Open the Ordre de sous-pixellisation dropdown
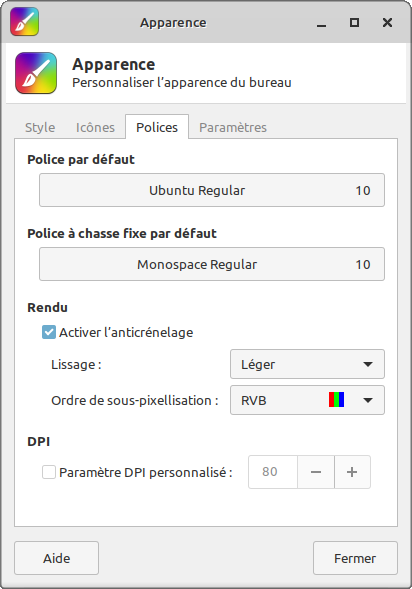412x589 pixels. coord(307,400)
